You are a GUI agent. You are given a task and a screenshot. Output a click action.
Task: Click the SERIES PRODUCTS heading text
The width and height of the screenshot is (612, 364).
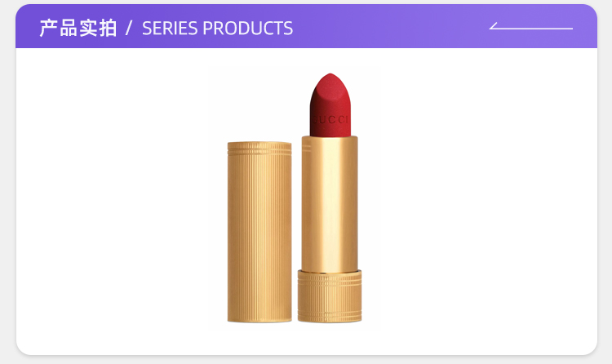tap(217, 29)
